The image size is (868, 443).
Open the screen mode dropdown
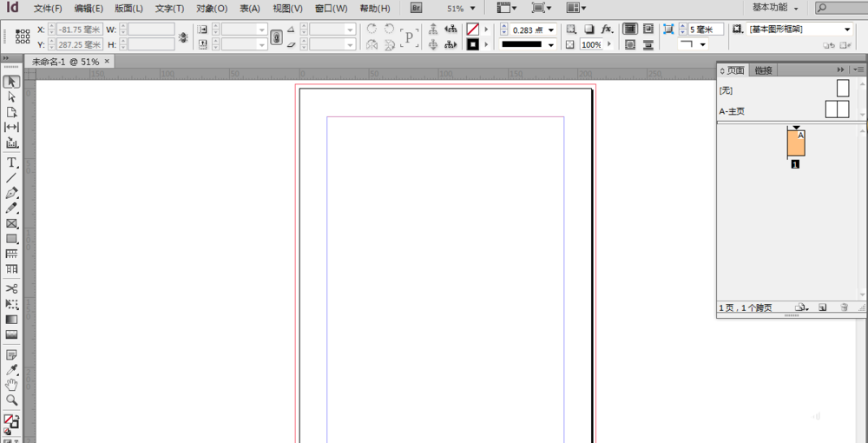(x=541, y=8)
